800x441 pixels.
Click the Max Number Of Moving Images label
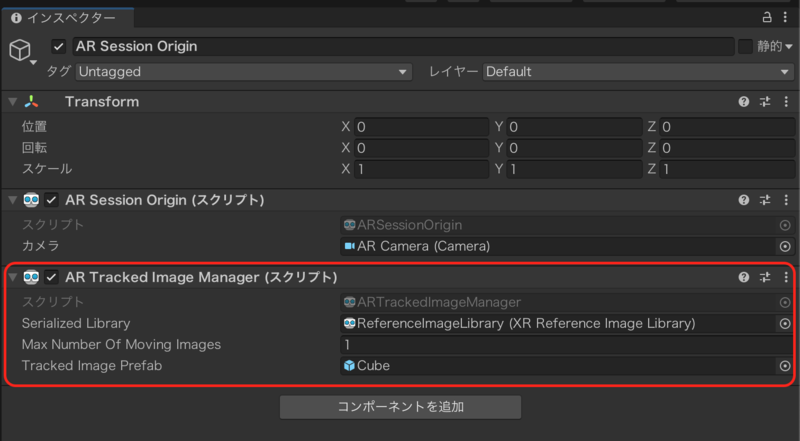point(121,345)
